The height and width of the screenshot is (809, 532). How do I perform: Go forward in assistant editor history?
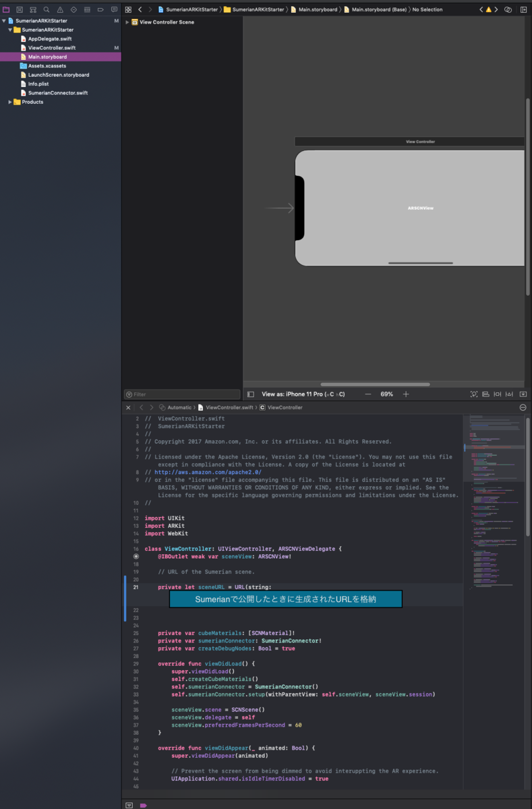point(152,407)
